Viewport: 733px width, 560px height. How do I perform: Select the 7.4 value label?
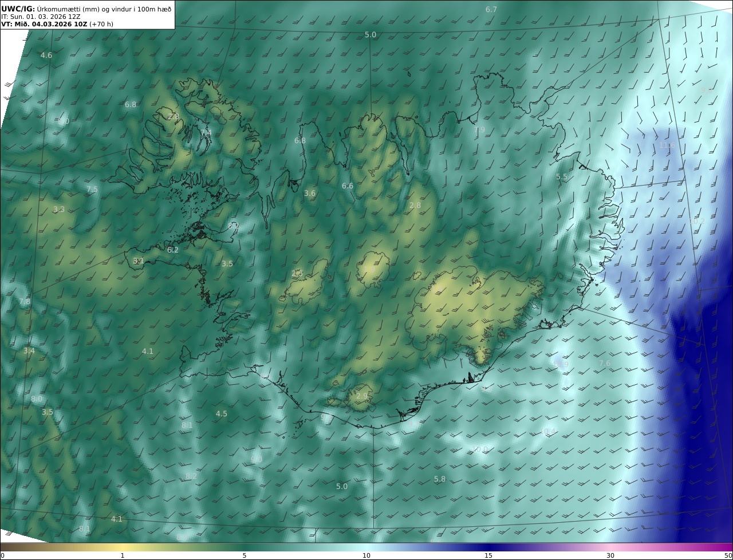click(x=206, y=133)
